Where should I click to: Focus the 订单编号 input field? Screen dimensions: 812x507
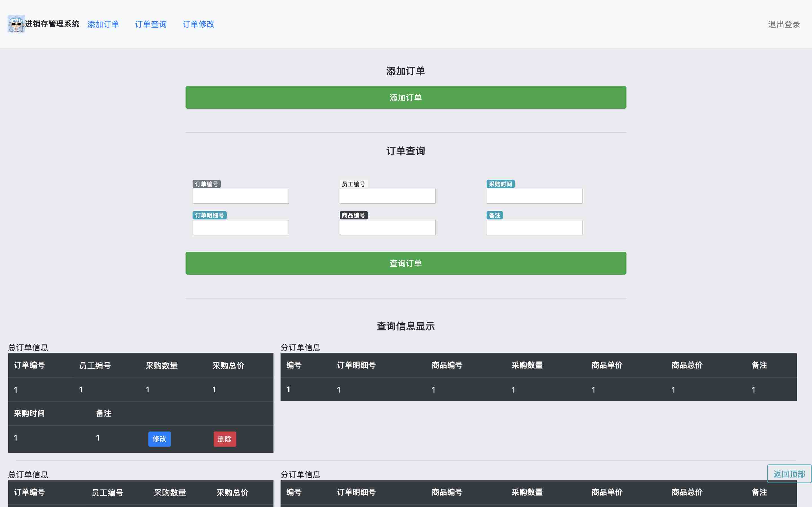tap(240, 196)
